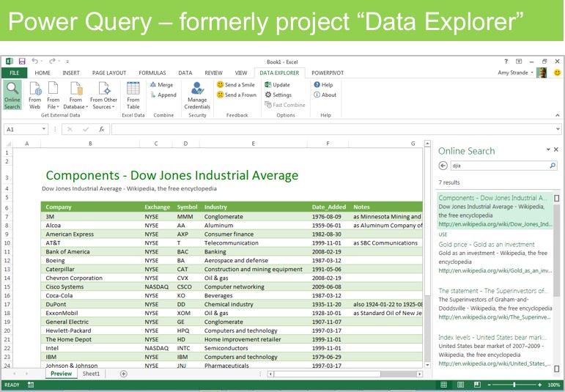Zoom in with the plus button
Viewport: 565px width, 392px height.
539,385
